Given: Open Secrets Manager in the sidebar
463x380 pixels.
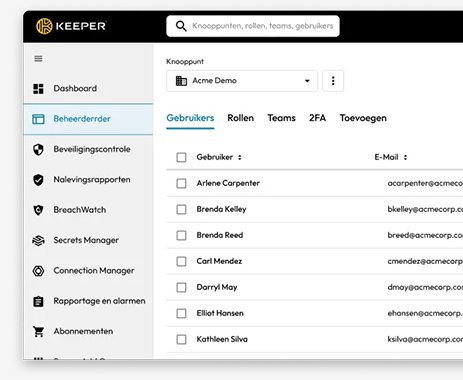Looking at the screenshot, I should click(x=88, y=240).
